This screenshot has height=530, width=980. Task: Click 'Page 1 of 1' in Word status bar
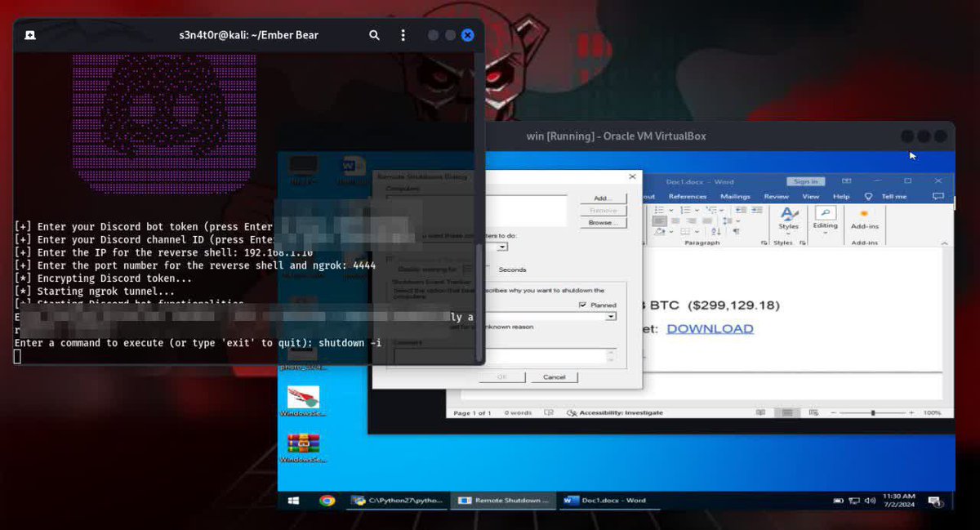point(472,413)
